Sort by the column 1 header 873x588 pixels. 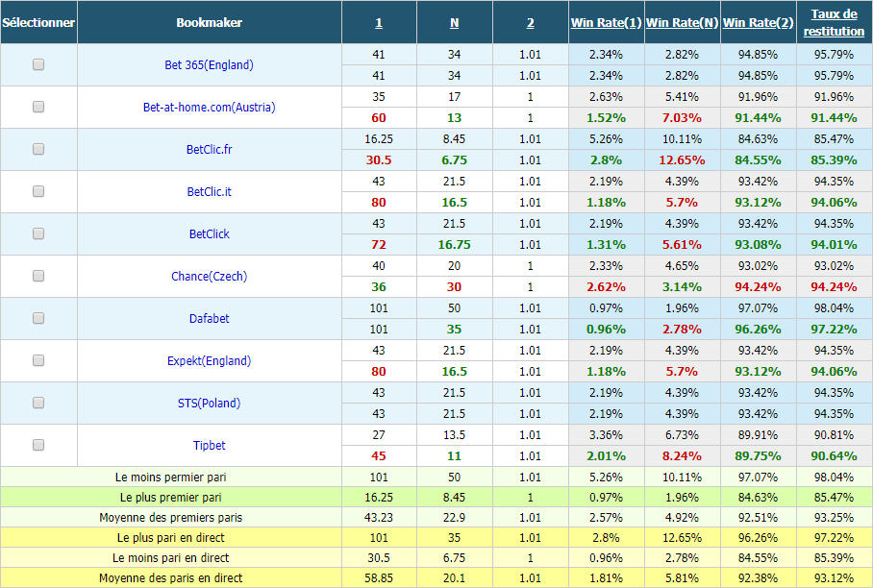379,23
